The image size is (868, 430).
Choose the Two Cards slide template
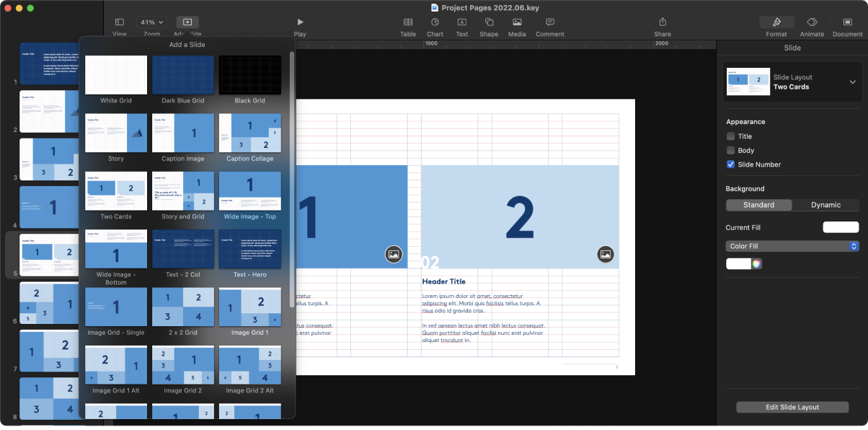coord(115,191)
